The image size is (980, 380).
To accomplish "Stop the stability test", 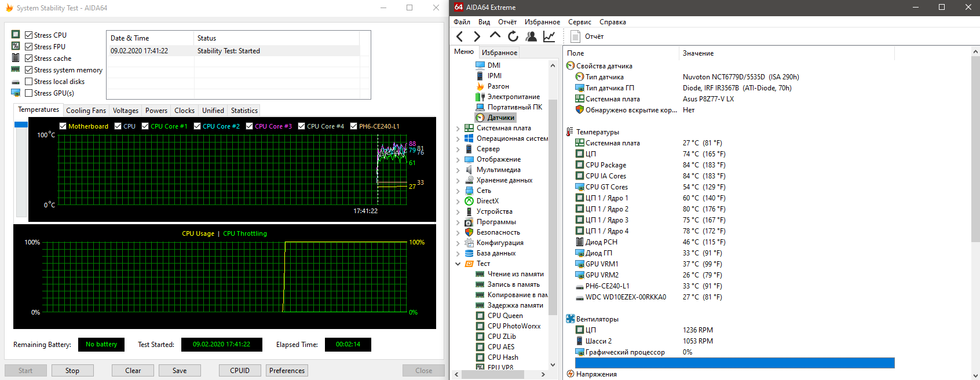I will [x=72, y=371].
